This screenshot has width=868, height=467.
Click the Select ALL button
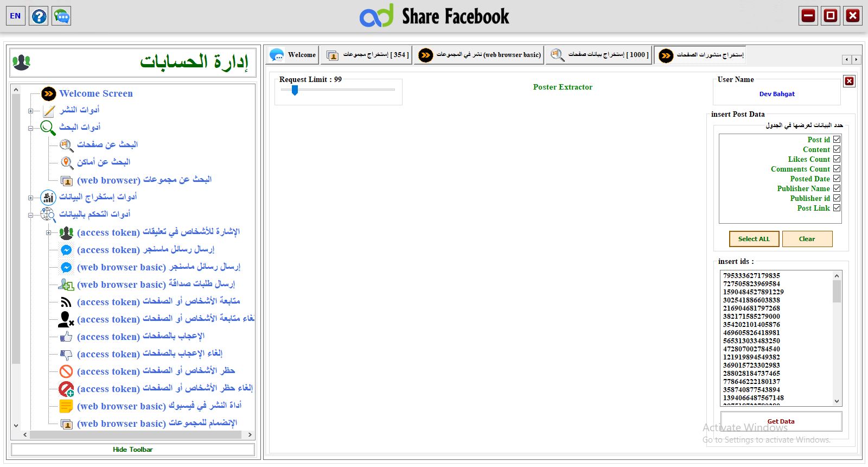(754, 239)
